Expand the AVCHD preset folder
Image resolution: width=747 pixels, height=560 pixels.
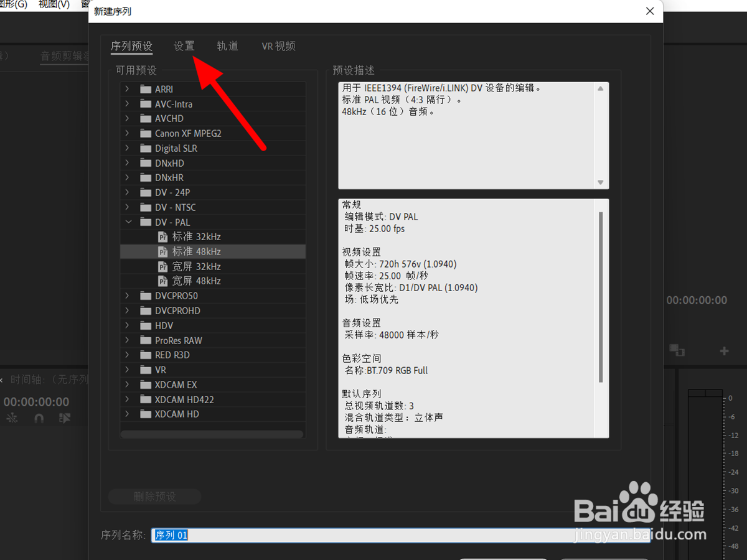click(x=128, y=118)
